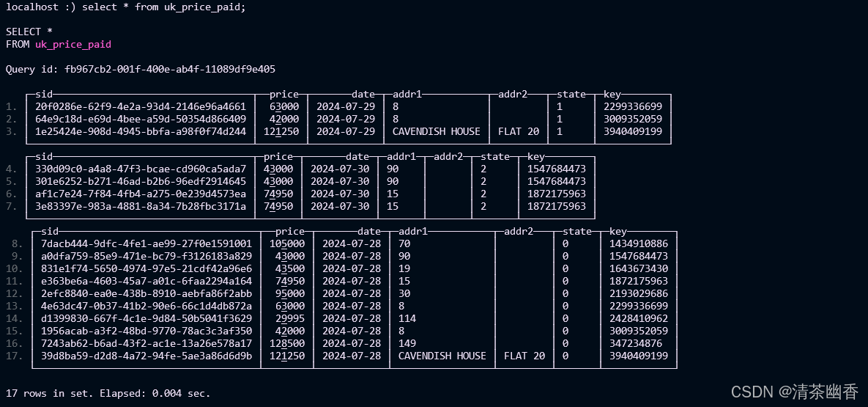Select sid 1e25424e-908d-4945-bbfa-a98f0f74d244
The height and width of the screenshot is (407, 868).
tap(141, 131)
